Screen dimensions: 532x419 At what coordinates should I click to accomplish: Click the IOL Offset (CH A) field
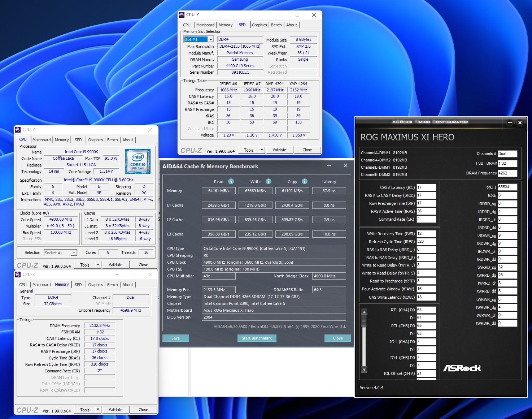point(426,373)
